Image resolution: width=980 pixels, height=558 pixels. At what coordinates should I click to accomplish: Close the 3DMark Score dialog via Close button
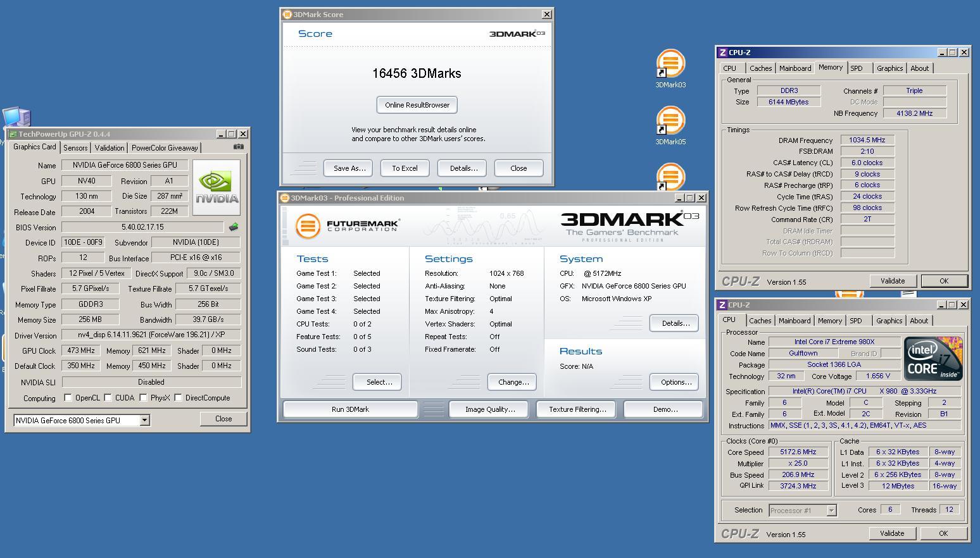518,168
